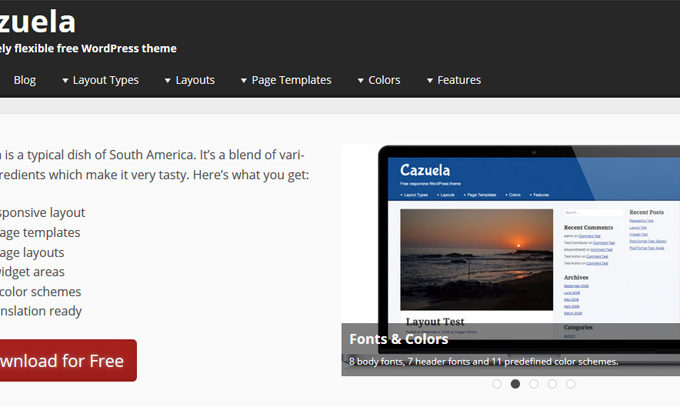
Task: Switch to the third slide dot
Action: coord(534,383)
